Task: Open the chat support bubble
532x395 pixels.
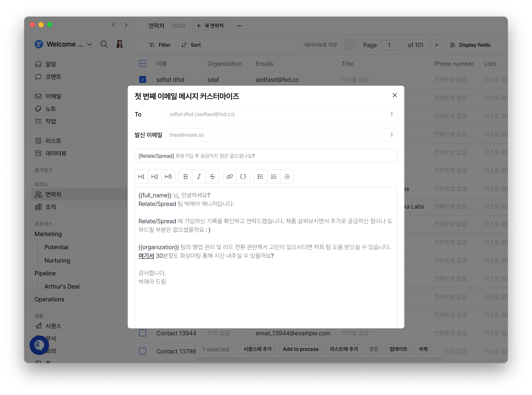Action: (x=39, y=345)
